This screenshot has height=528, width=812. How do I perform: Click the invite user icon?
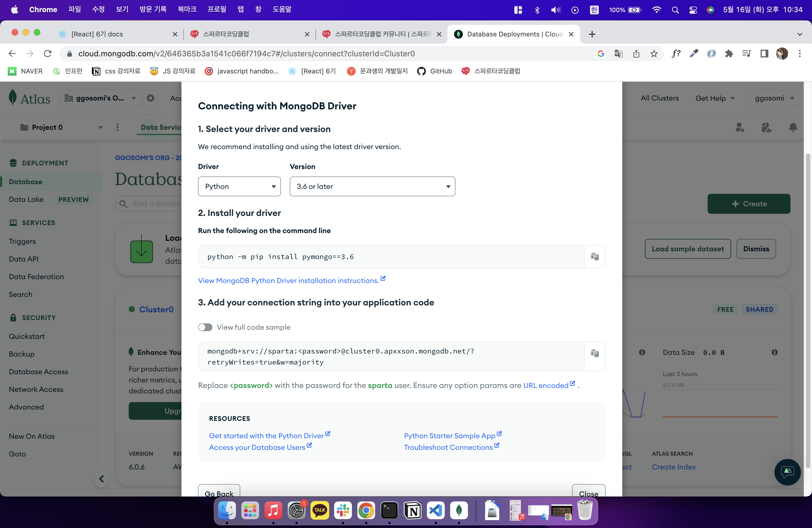[740, 128]
